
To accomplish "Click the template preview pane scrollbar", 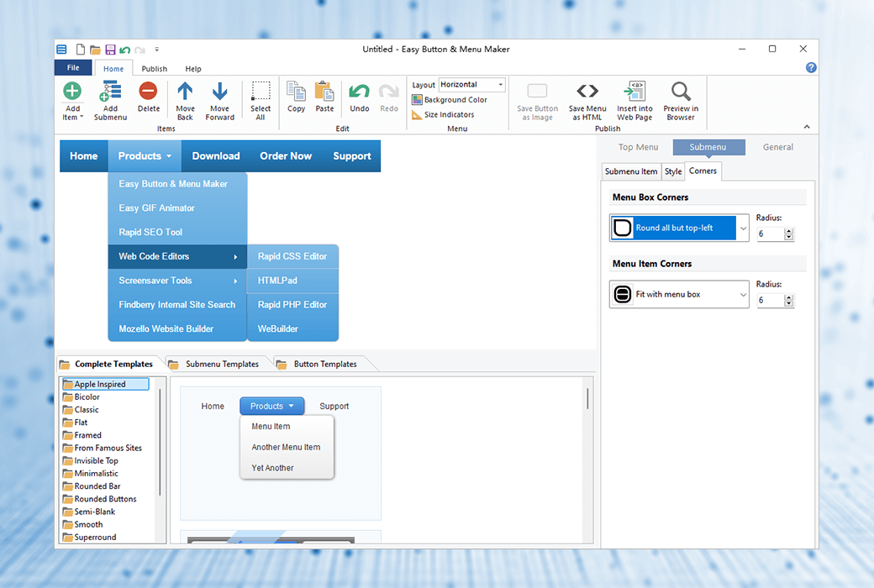I will (587, 398).
